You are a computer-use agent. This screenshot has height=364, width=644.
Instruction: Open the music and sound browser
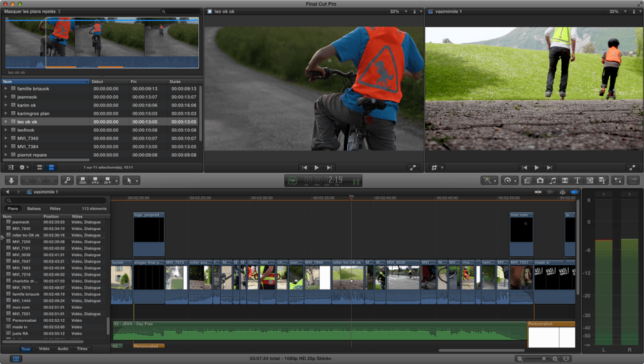(553, 180)
